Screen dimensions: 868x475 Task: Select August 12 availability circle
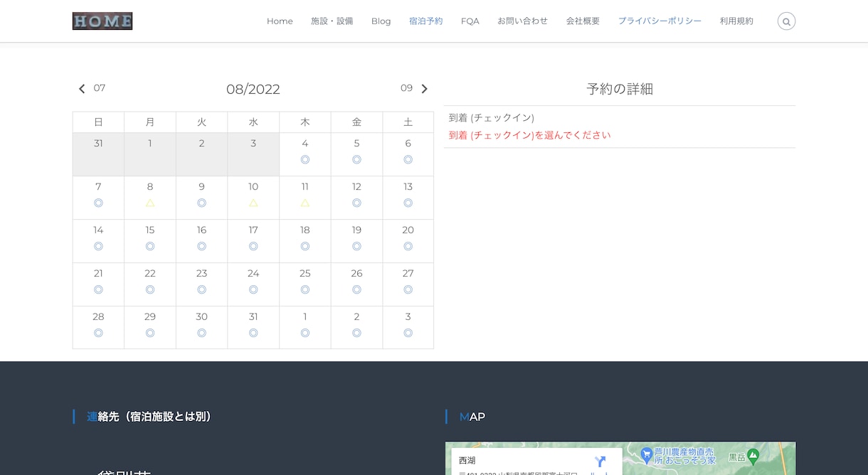356,203
